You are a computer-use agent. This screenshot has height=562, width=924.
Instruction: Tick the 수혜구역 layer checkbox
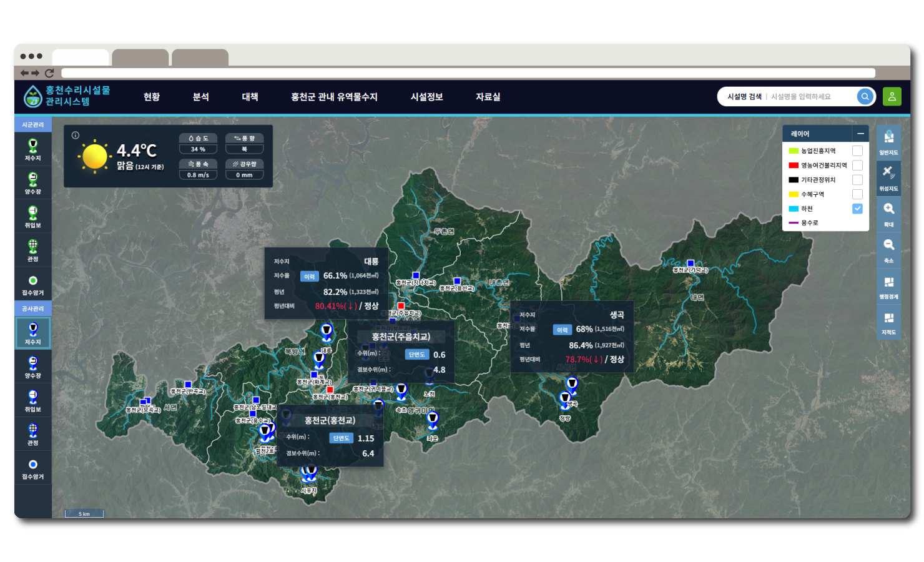pos(857,194)
